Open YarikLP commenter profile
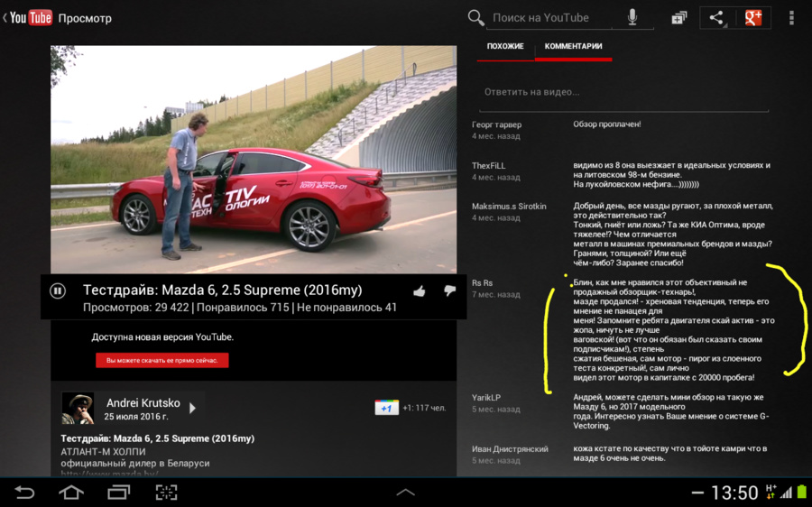Screen dimensions: 812x507 485,398
